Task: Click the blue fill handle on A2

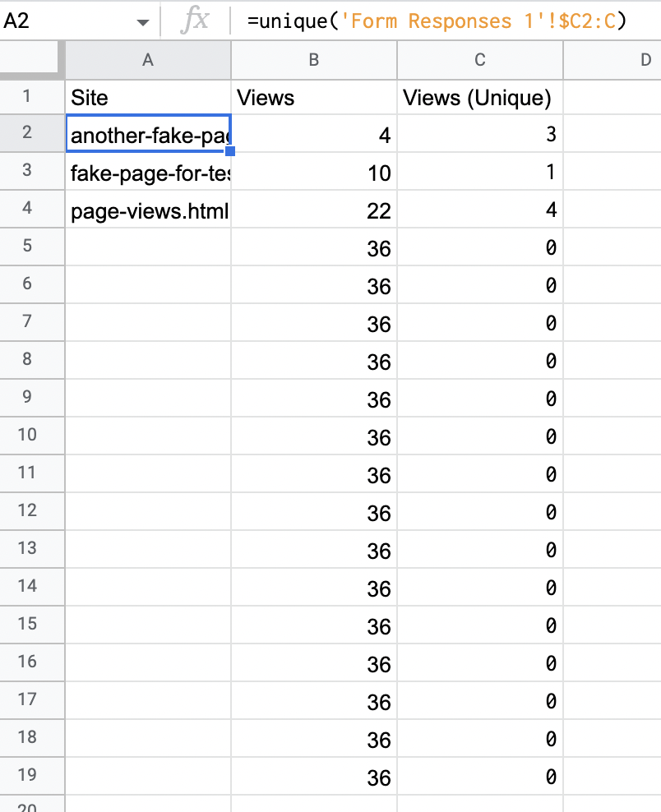Action: pyautogui.click(x=230, y=151)
